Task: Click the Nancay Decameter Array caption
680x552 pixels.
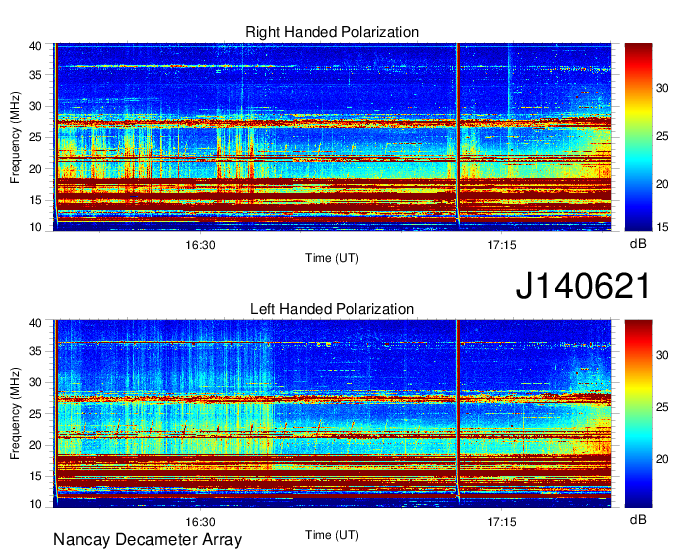Action: pyautogui.click(x=147, y=539)
